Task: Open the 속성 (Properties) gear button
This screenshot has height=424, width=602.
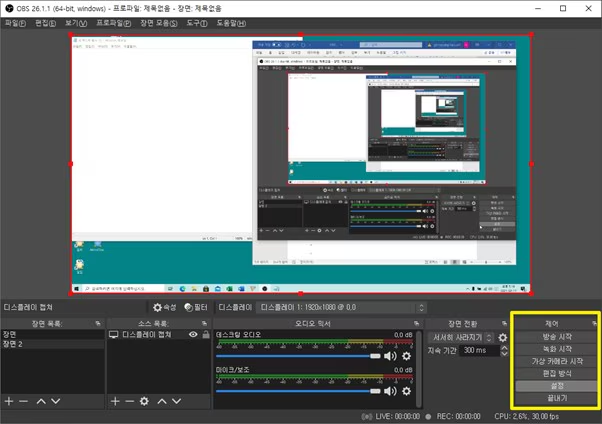Action: tap(164, 308)
